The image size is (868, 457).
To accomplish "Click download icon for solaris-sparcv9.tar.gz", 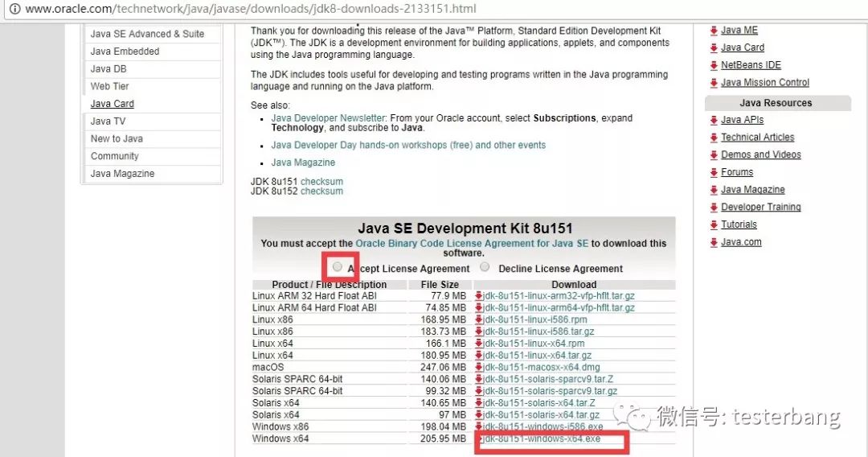I will coord(479,391).
